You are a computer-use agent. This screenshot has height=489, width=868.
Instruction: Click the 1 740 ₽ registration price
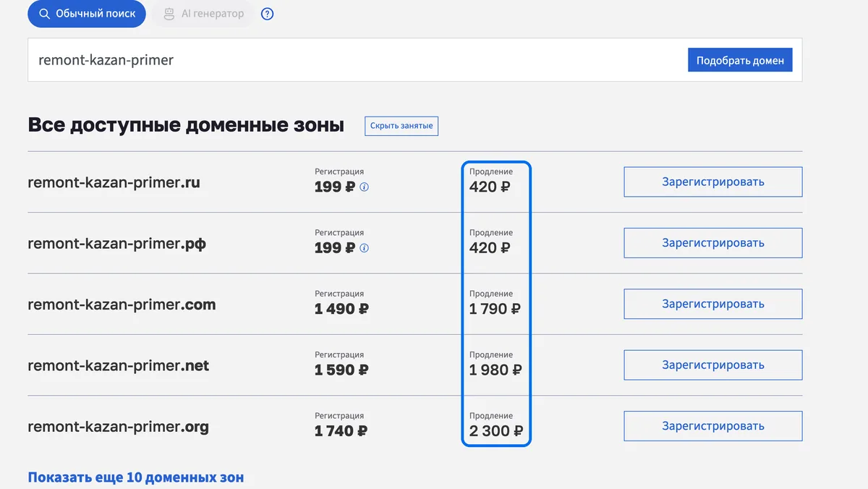click(x=341, y=431)
